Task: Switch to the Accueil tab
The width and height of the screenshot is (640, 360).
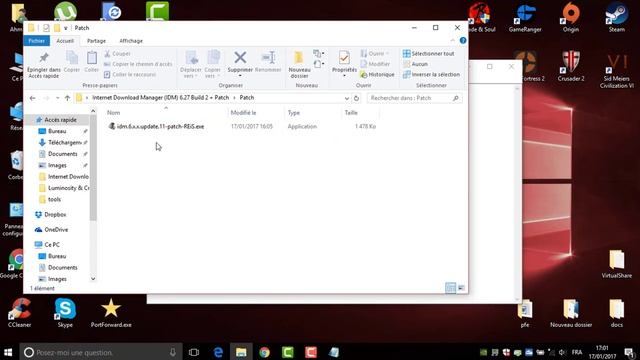Action: tap(65, 41)
